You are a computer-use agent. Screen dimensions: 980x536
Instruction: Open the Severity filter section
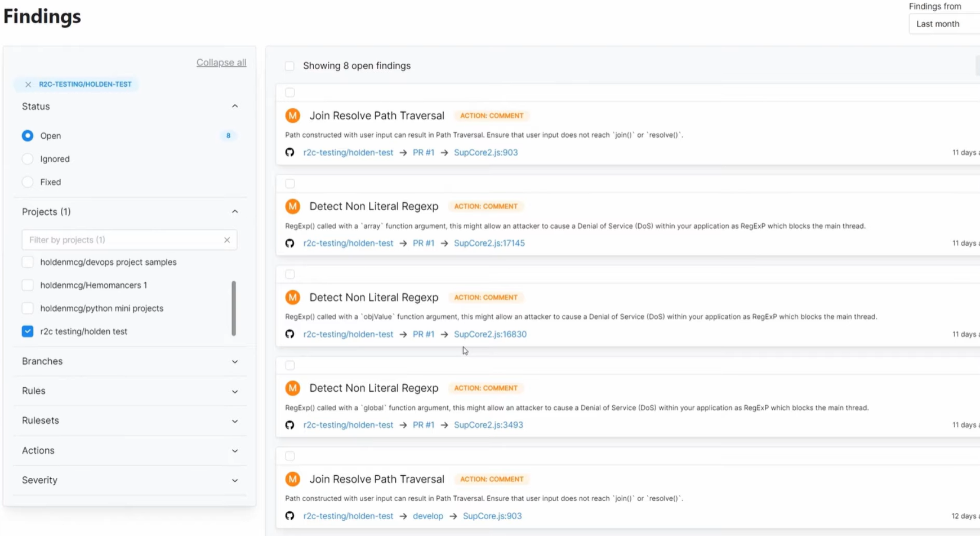pos(235,480)
